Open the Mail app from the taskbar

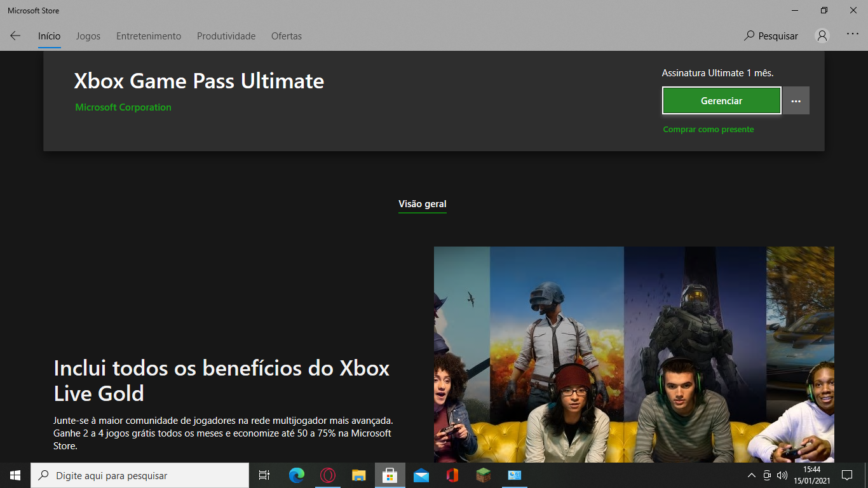tap(421, 475)
